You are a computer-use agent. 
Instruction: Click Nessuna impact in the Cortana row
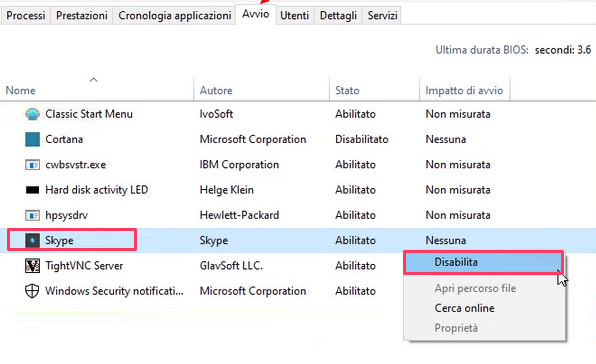(x=445, y=139)
